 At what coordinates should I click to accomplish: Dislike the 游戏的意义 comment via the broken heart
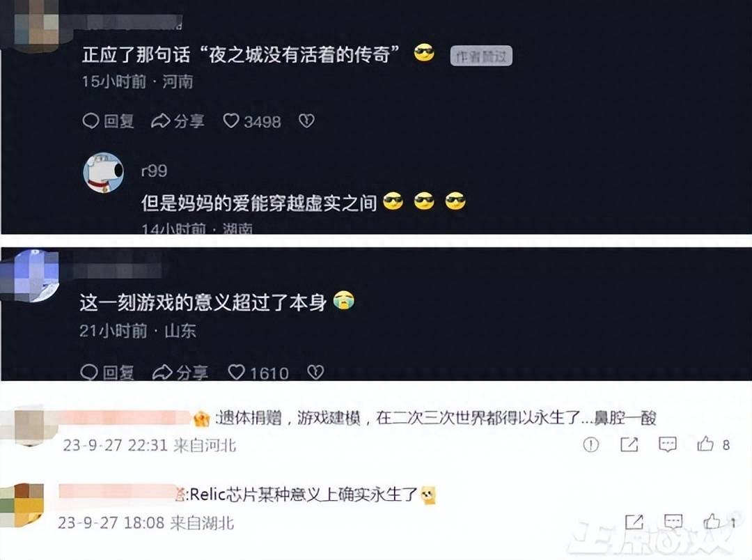[315, 372]
